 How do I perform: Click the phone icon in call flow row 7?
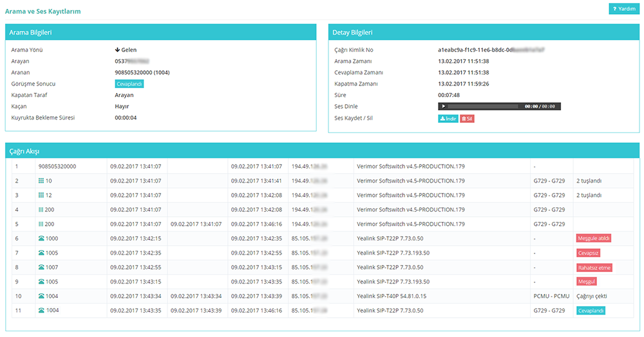pos(41,253)
